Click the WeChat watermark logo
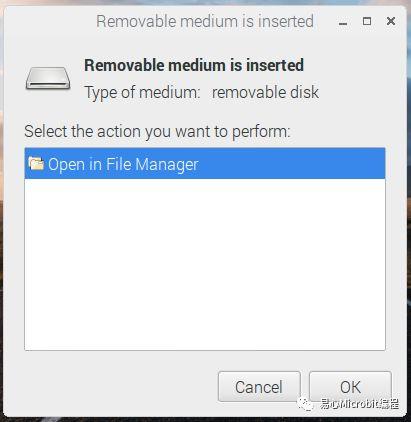 305,404
